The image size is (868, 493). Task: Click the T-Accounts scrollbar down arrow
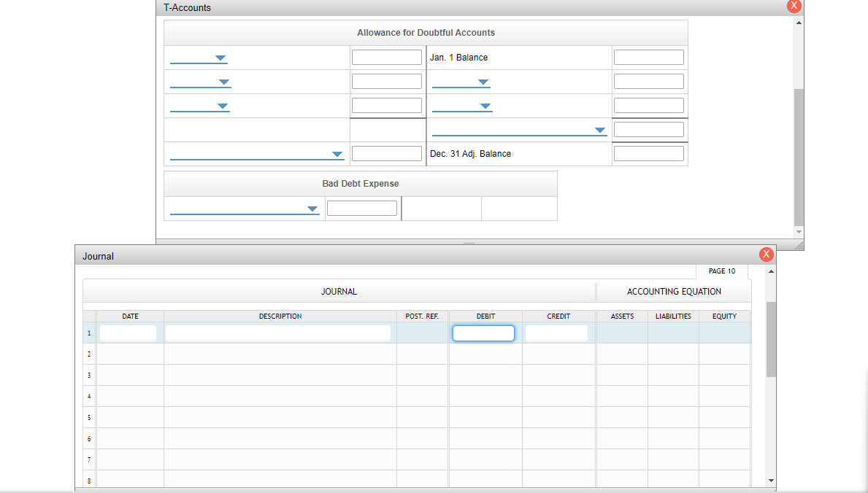click(798, 232)
